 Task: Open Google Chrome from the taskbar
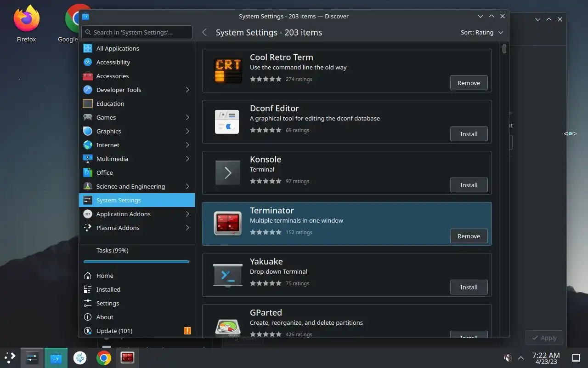click(x=103, y=358)
